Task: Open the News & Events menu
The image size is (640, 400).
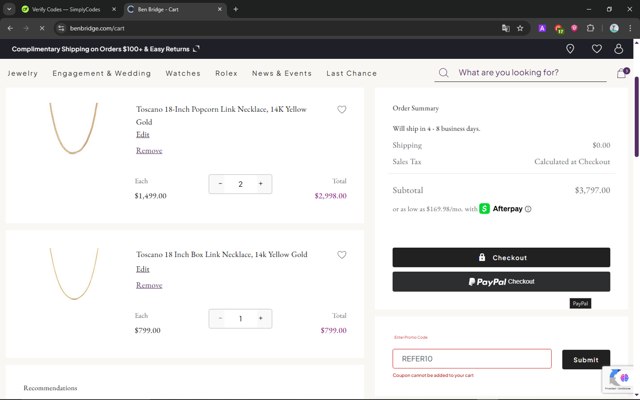Action: click(x=282, y=73)
